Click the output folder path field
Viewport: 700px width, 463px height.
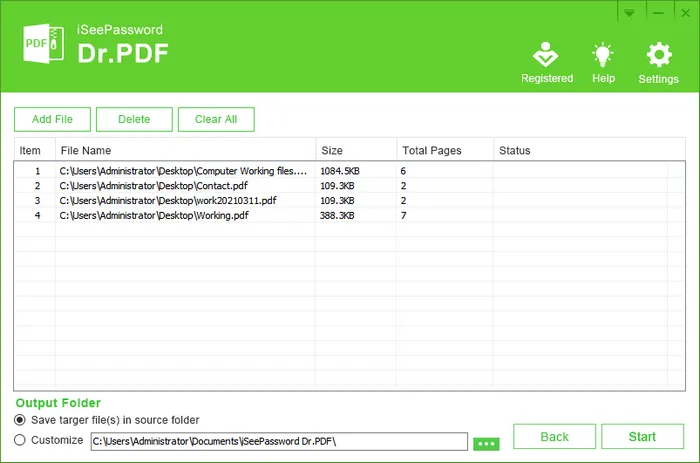click(279, 441)
